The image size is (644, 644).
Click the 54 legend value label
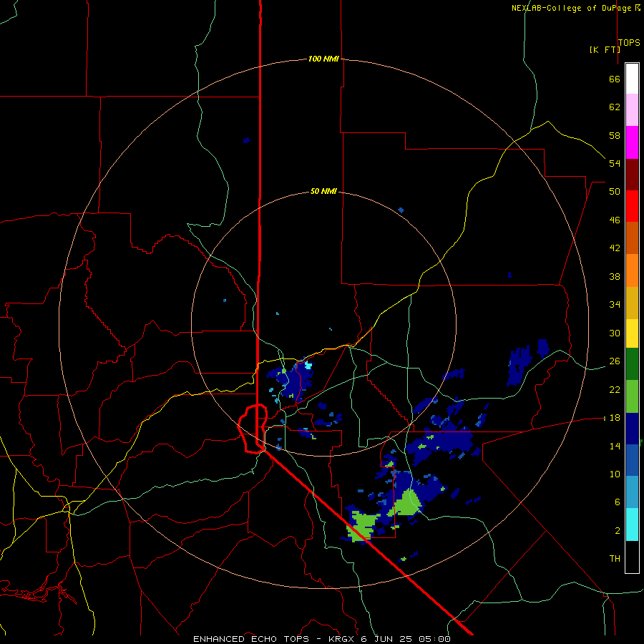[615, 163]
